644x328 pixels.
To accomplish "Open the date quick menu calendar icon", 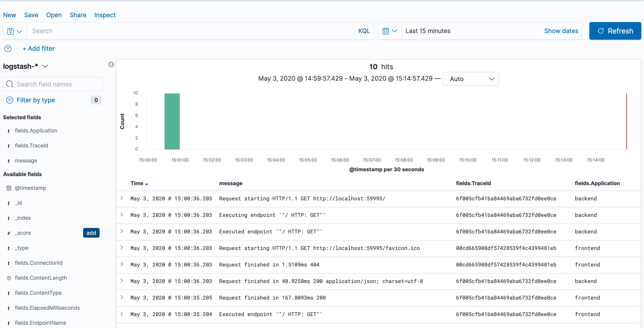I will (x=389, y=31).
